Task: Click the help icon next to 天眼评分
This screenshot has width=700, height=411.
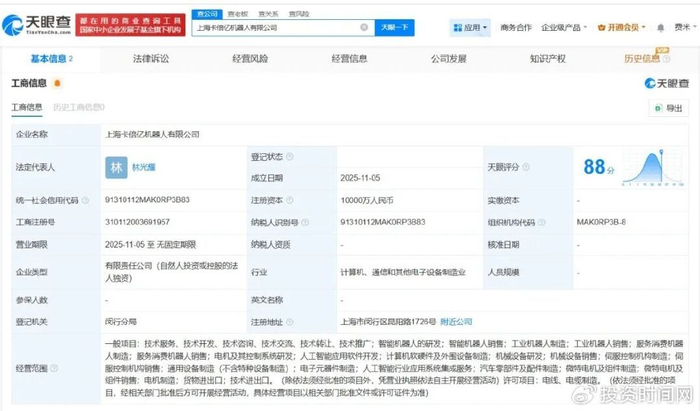Action: point(526,167)
